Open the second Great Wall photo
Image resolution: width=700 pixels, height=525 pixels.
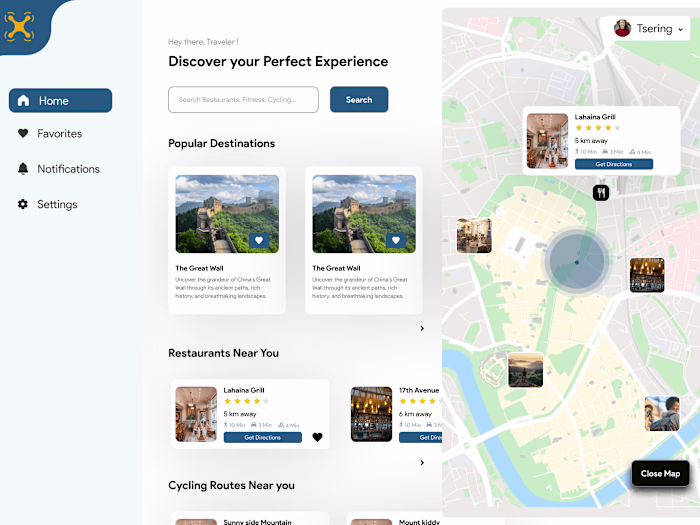tap(364, 214)
